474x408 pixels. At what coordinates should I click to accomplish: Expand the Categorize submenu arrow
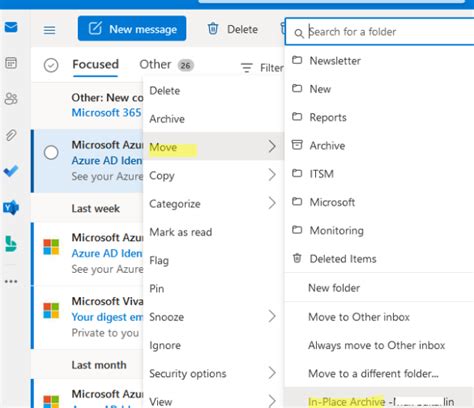coord(272,203)
